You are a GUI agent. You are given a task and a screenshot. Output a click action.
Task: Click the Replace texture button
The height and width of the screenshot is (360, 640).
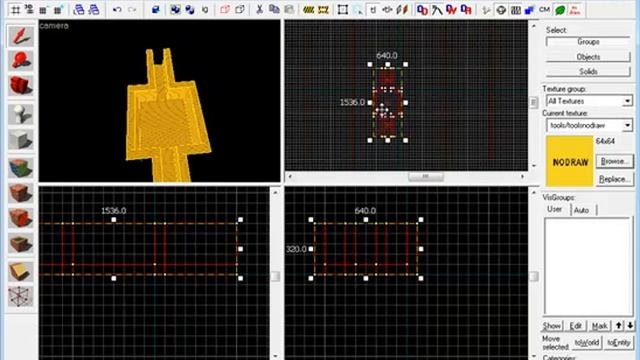pos(614,179)
